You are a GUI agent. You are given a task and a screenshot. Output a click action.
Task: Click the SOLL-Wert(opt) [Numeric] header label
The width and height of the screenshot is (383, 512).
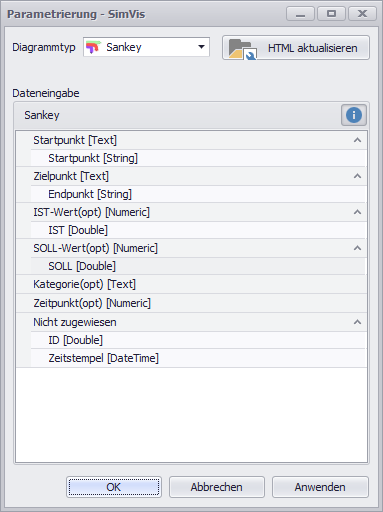95,248
